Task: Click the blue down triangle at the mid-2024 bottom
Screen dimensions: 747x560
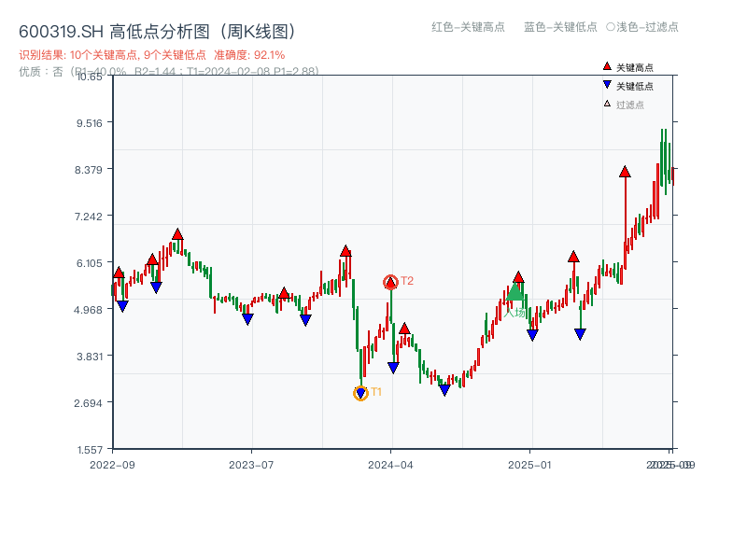Action: (445, 391)
